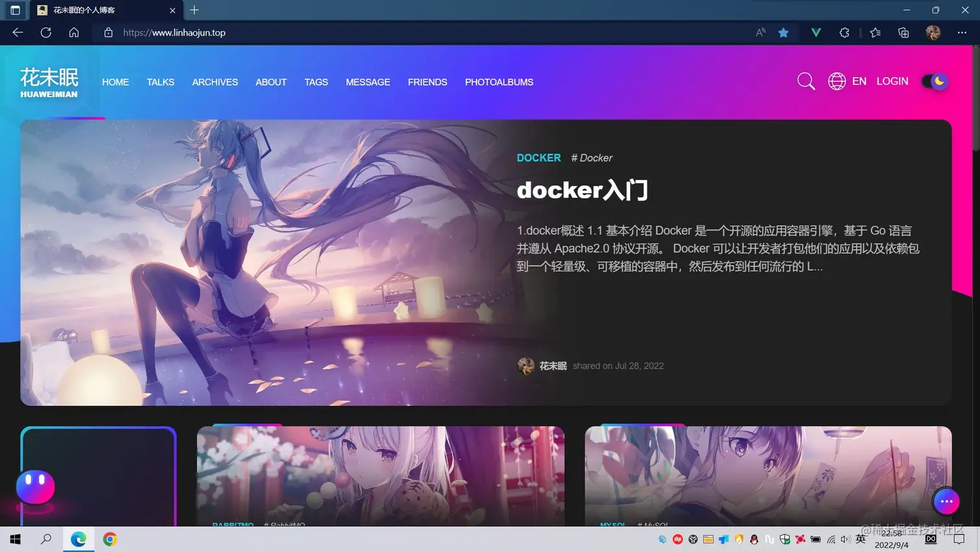Click the robot mascot in the left card
The width and height of the screenshot is (980, 552).
coord(36,487)
